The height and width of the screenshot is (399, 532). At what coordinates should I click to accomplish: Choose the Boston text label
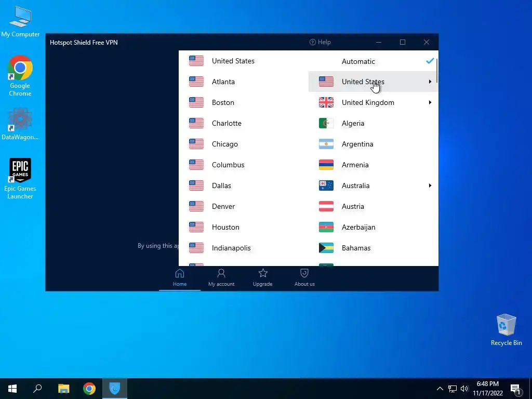223,102
